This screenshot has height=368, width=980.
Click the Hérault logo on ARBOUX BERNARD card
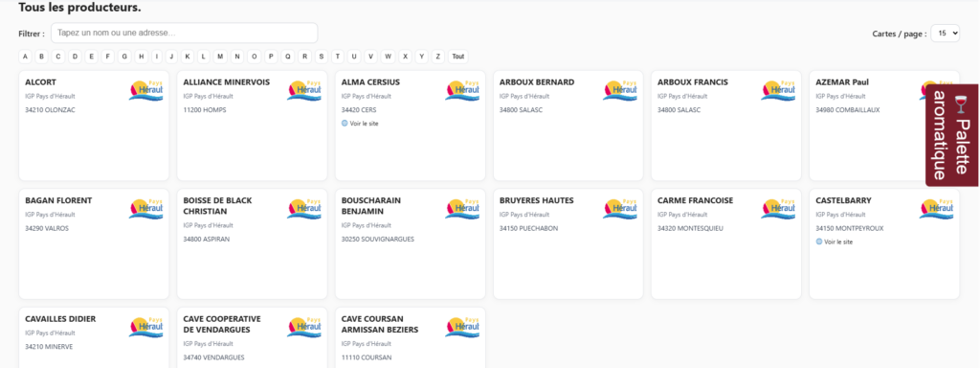click(x=620, y=90)
